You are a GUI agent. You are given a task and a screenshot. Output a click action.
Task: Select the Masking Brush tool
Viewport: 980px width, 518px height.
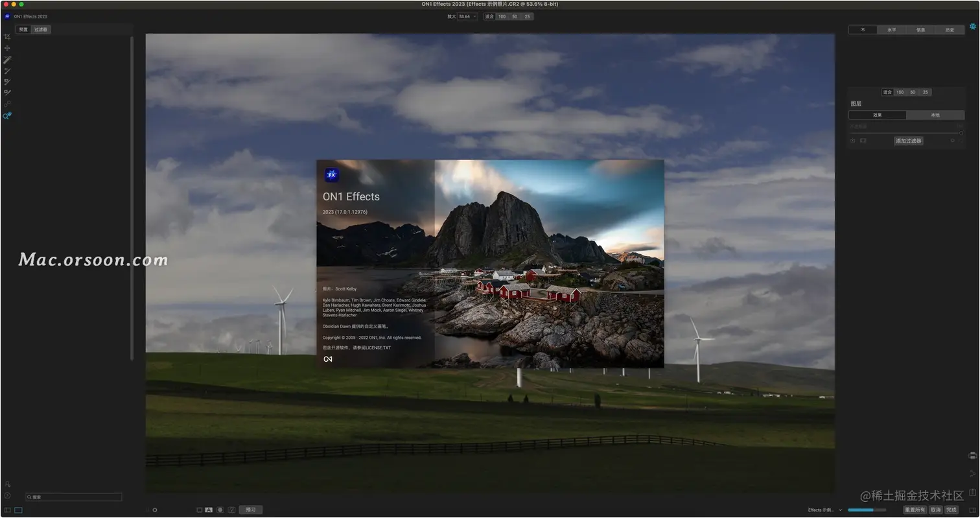(7, 60)
